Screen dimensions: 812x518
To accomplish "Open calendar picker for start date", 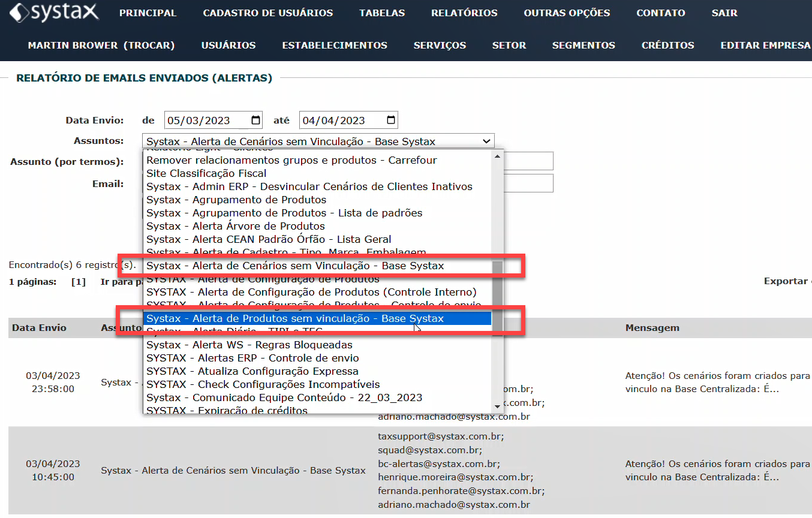I will 256,120.
